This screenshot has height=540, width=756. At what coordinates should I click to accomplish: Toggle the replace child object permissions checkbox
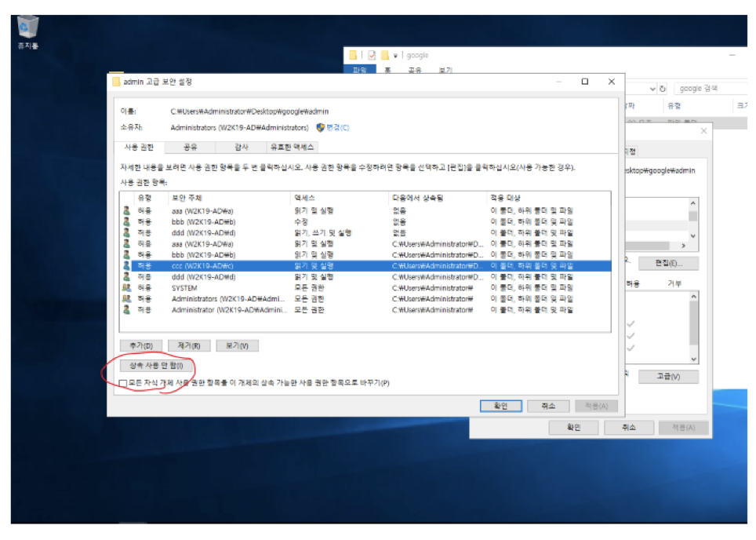[123, 383]
